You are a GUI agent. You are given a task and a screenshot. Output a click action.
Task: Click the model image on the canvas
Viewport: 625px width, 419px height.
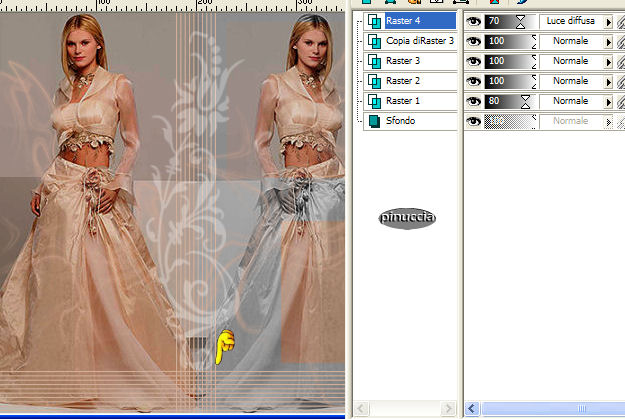click(172, 211)
